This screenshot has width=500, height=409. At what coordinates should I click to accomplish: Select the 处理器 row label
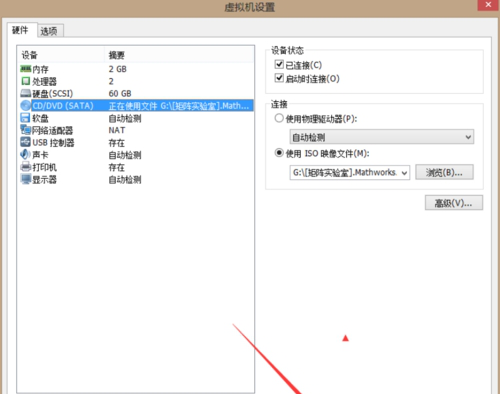[44, 81]
